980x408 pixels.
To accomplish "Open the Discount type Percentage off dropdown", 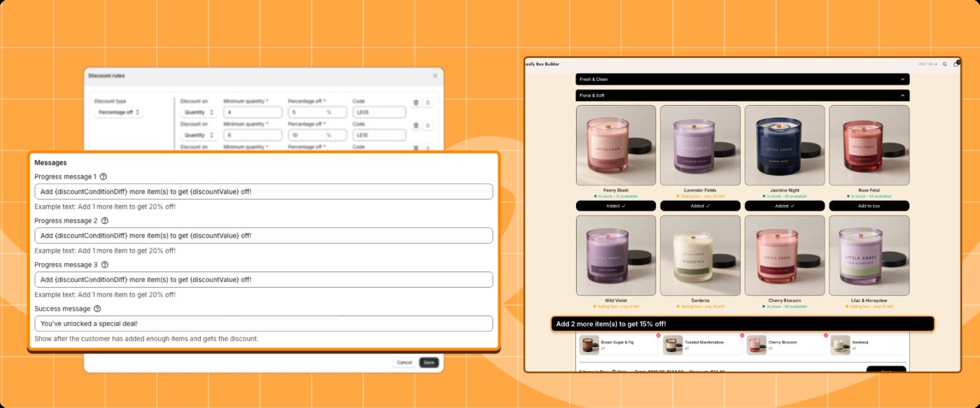I will 119,112.
